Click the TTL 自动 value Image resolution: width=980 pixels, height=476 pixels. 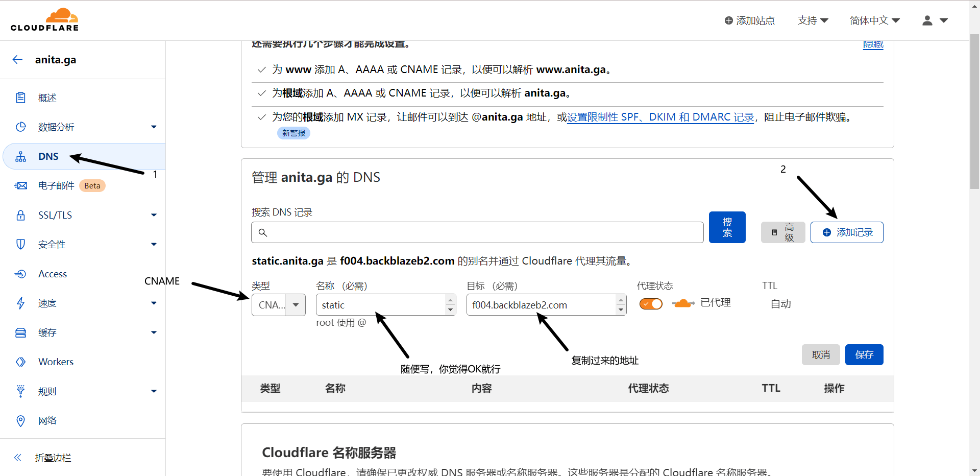point(781,304)
